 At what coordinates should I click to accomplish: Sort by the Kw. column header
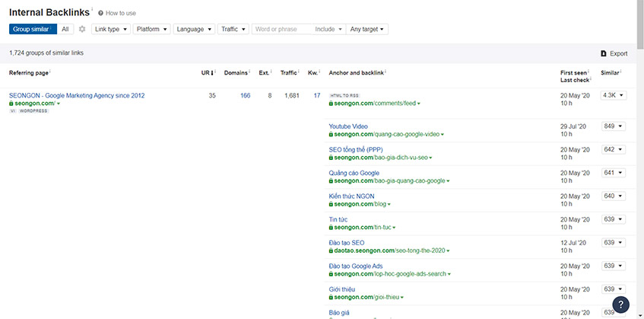[x=314, y=73]
